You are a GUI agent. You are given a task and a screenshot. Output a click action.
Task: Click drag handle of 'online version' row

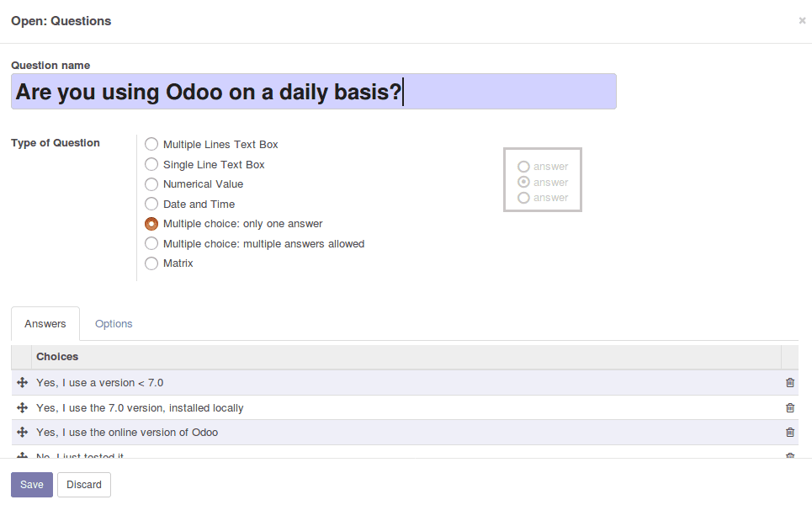point(22,433)
